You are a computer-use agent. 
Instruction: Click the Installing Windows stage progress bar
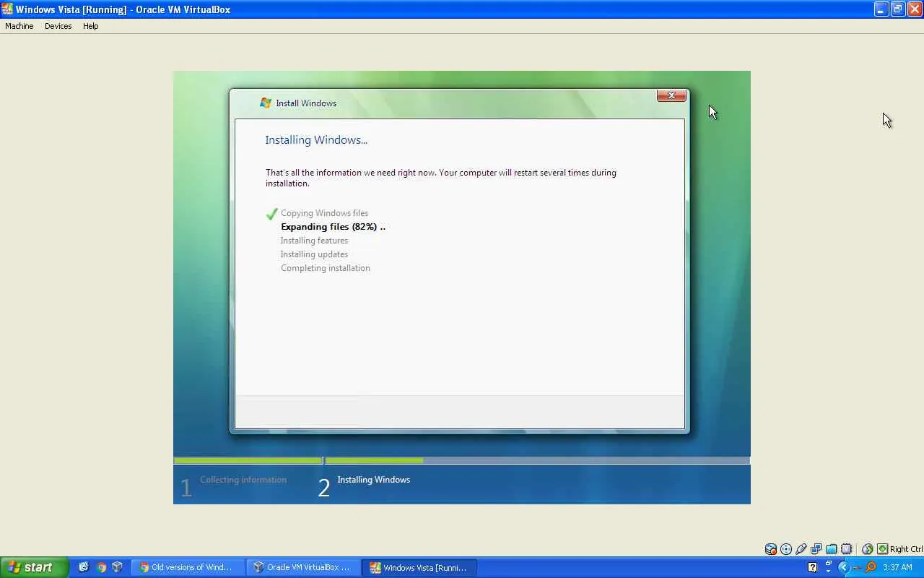[537, 460]
